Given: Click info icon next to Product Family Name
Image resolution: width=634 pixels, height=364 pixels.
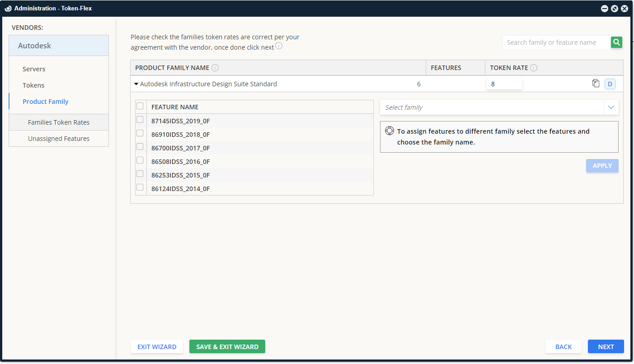Looking at the screenshot, I should coord(215,68).
